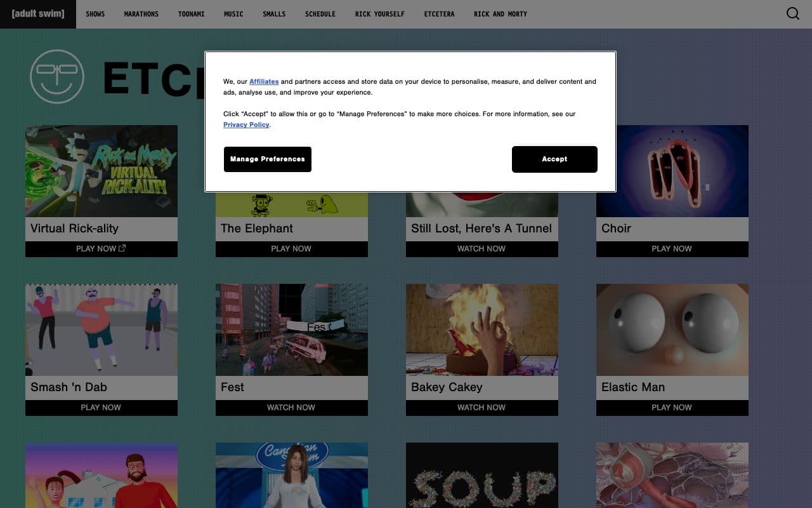
Task: Select the Etcetera nav item
Action: [x=439, y=14]
